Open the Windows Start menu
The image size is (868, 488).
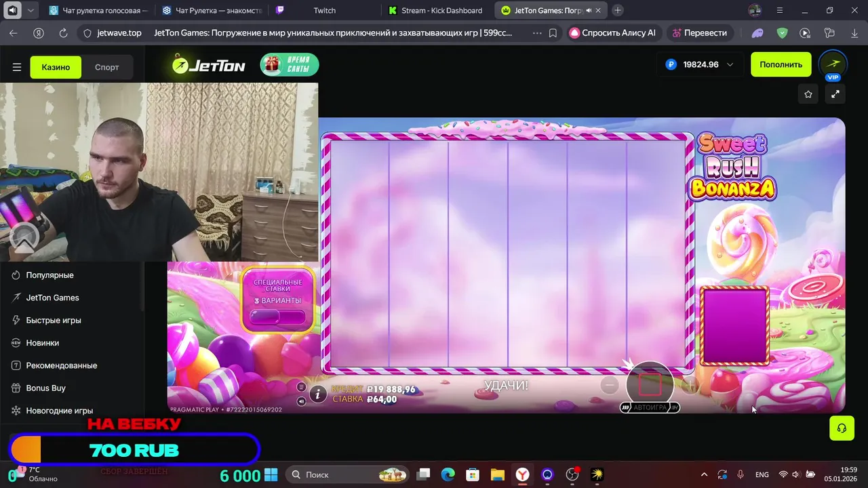(271, 474)
